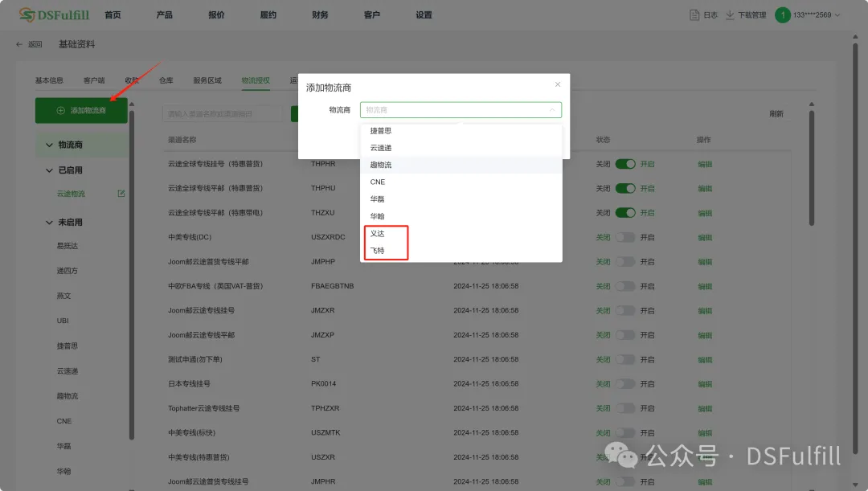This screenshot has width=868, height=491.
Task: Choose 云速递 from the dropdown list
Action: (461, 148)
